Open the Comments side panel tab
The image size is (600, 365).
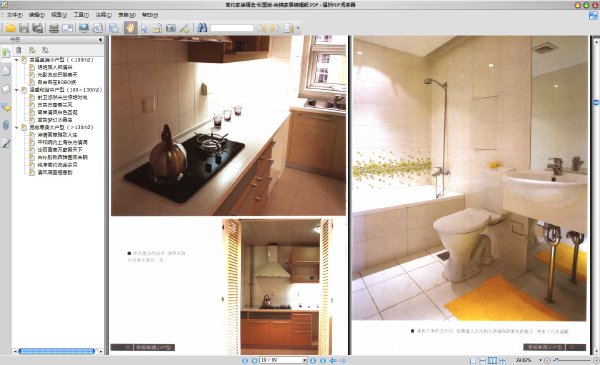click(6, 108)
